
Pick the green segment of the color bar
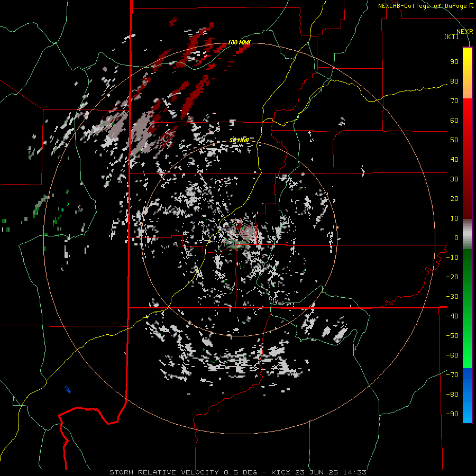tap(467, 308)
